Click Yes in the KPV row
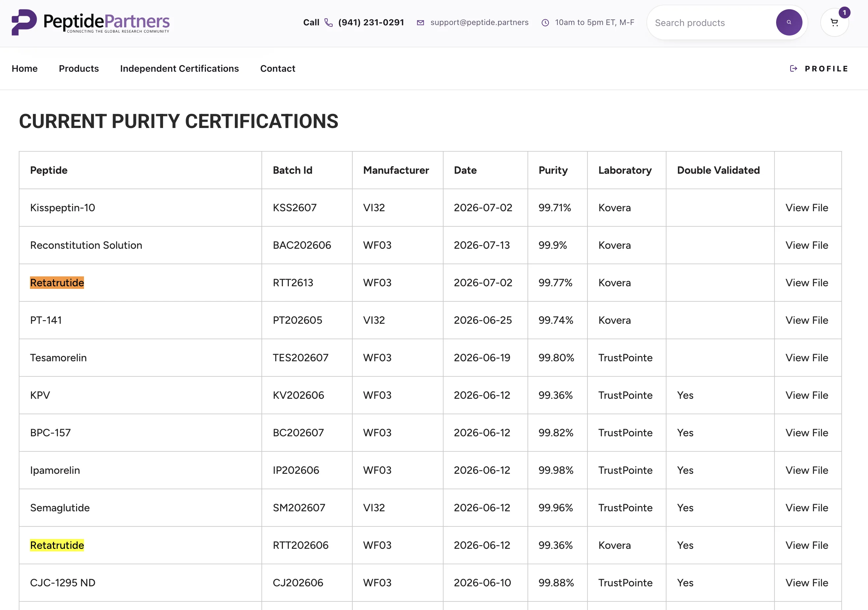Screen dimensions: 868x610 coord(685,395)
